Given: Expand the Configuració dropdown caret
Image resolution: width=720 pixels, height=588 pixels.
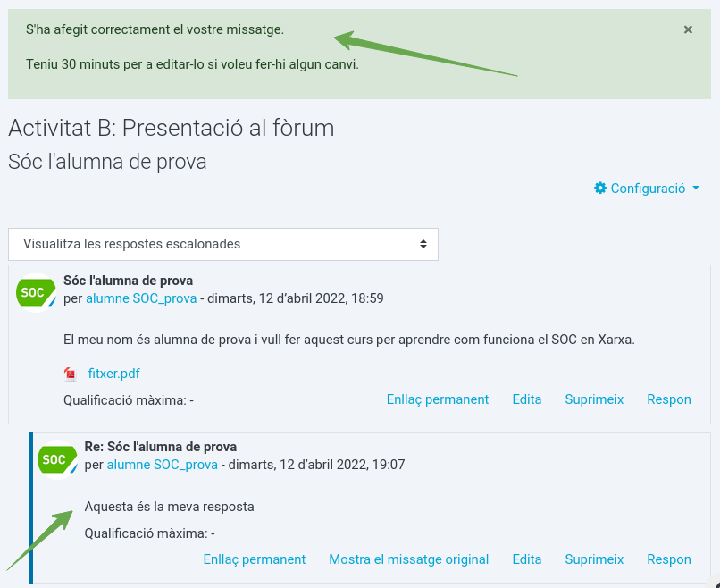Looking at the screenshot, I should click(x=696, y=188).
